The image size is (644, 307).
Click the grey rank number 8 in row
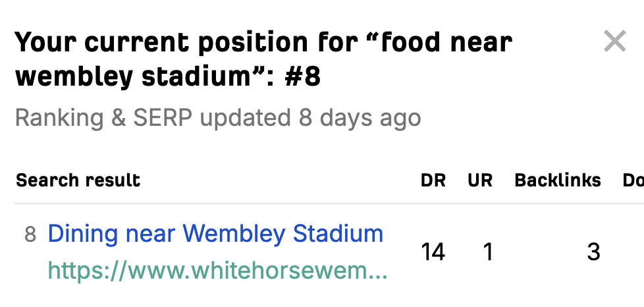30,235
